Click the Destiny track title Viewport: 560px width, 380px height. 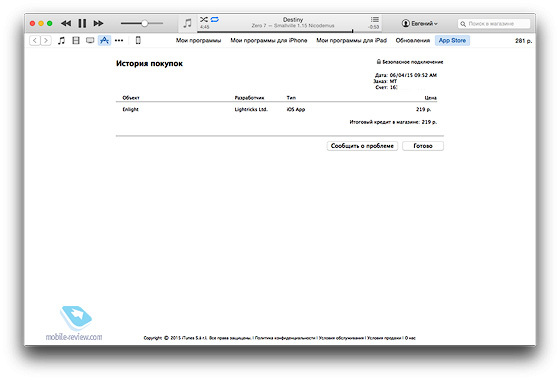[x=293, y=20]
